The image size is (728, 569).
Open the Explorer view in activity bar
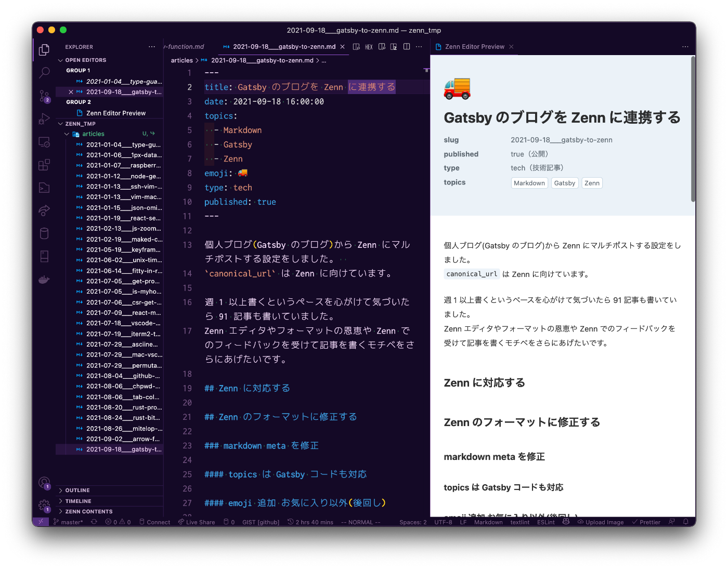click(x=44, y=50)
